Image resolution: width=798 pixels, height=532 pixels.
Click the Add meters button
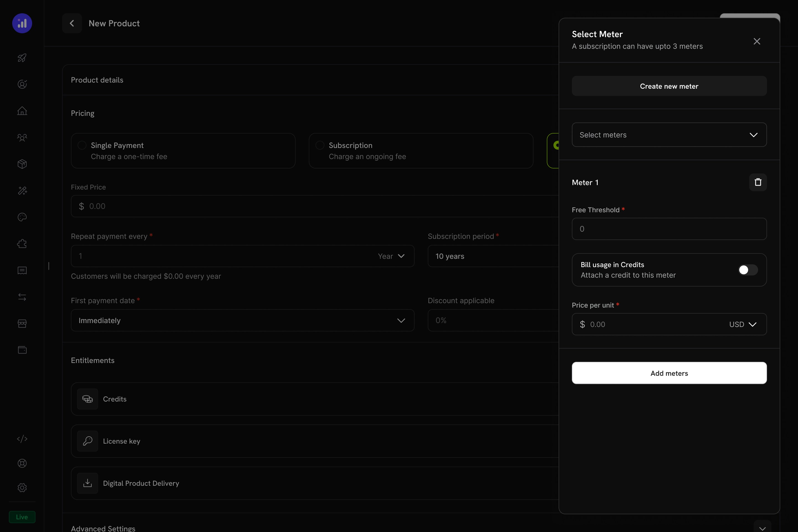click(669, 373)
